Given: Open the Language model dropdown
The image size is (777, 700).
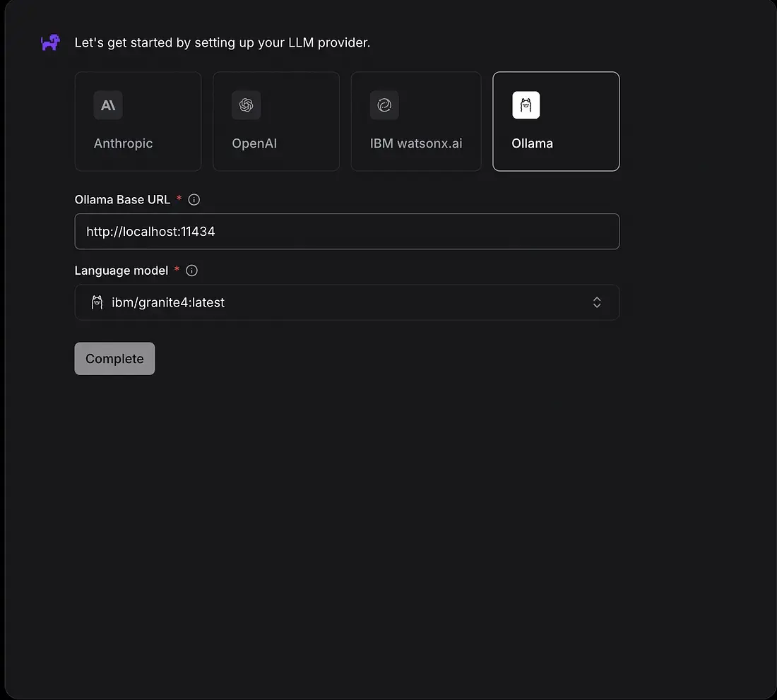Looking at the screenshot, I should point(346,302).
